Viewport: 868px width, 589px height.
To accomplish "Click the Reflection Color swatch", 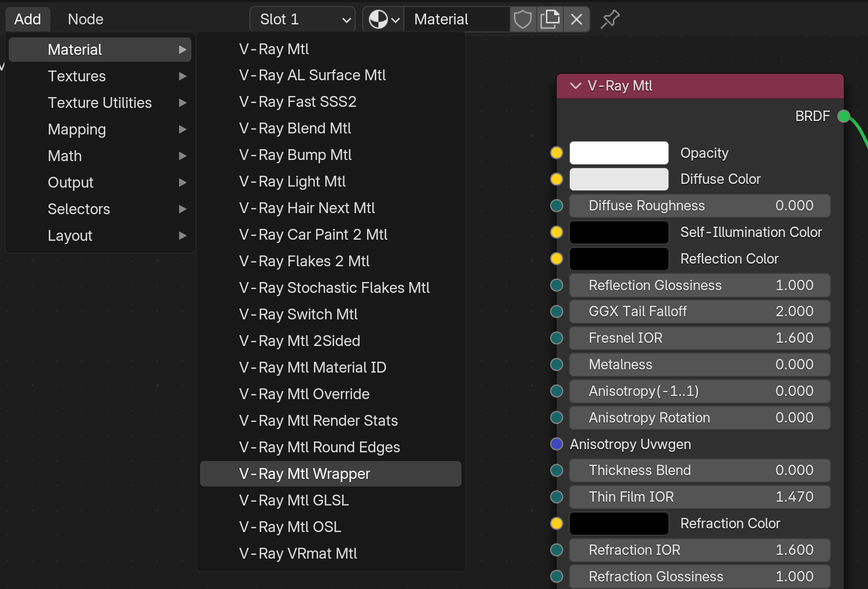I will [x=619, y=259].
